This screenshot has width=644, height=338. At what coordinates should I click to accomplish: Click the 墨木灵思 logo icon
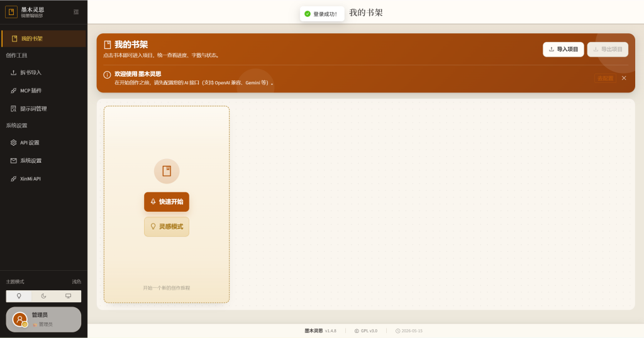[x=11, y=12]
